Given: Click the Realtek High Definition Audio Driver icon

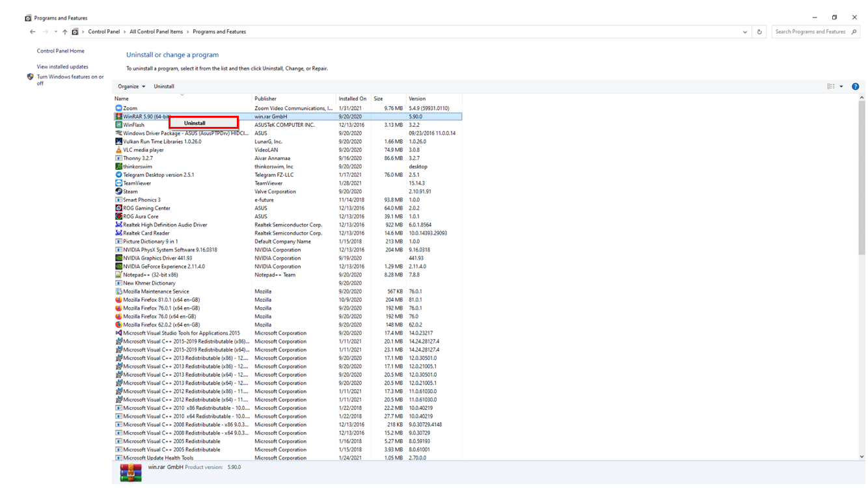Looking at the screenshot, I should pos(118,225).
